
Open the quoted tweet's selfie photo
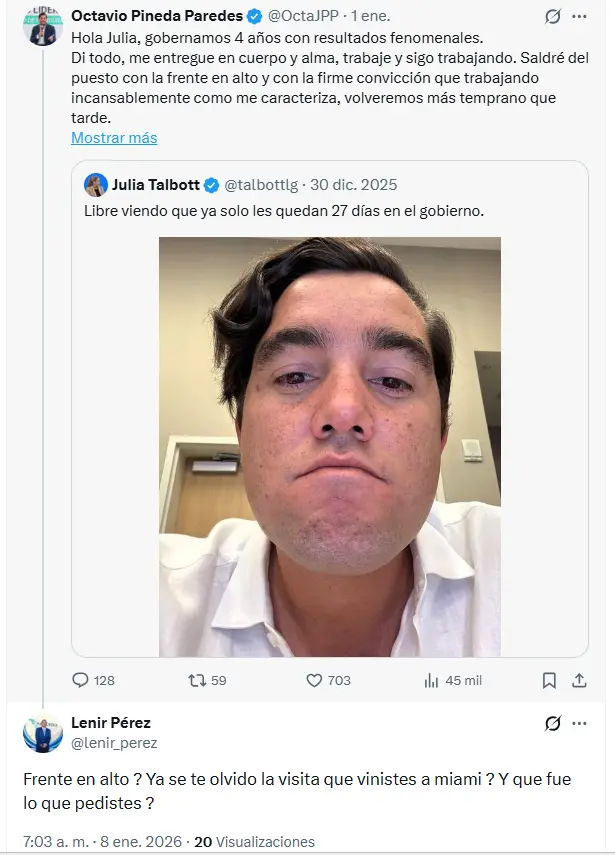[330, 447]
